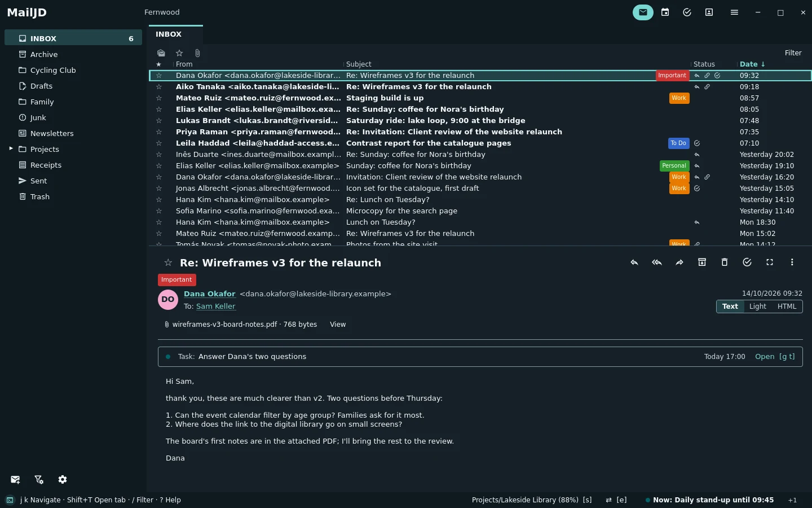The height and width of the screenshot is (508, 812).
Task: Sort message list by Date column
Action: pos(752,64)
